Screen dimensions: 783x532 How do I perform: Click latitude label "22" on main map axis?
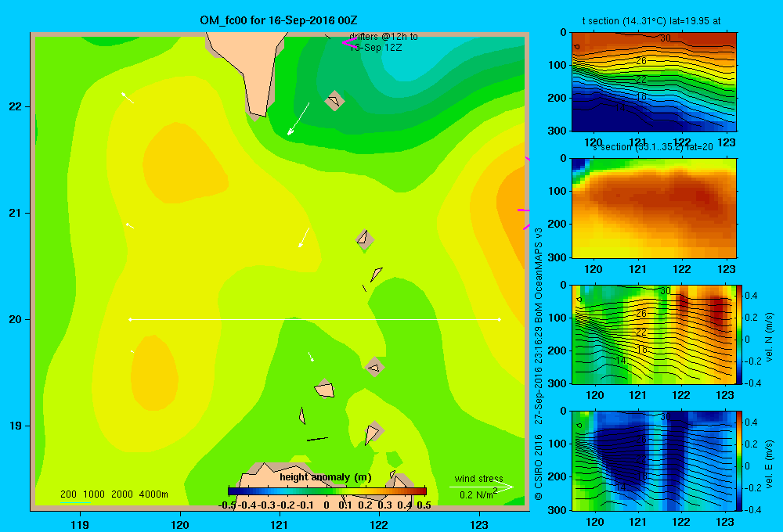tap(16, 106)
